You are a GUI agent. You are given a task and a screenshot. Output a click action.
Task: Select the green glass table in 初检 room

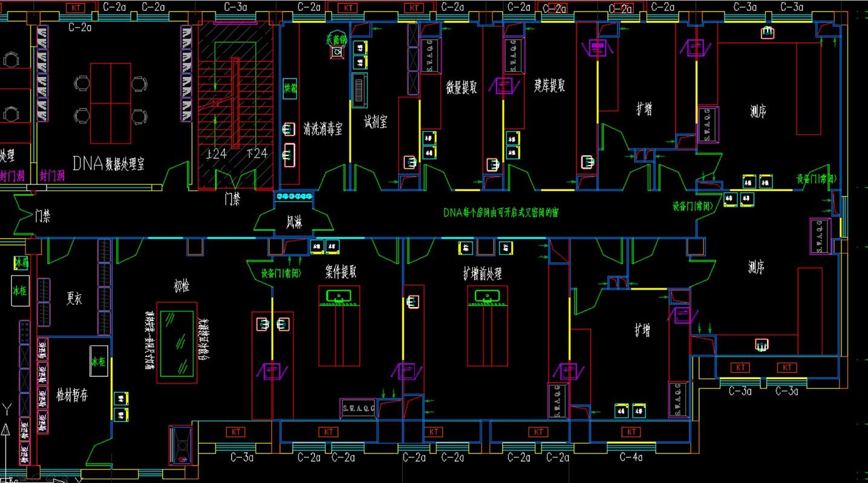(176, 342)
